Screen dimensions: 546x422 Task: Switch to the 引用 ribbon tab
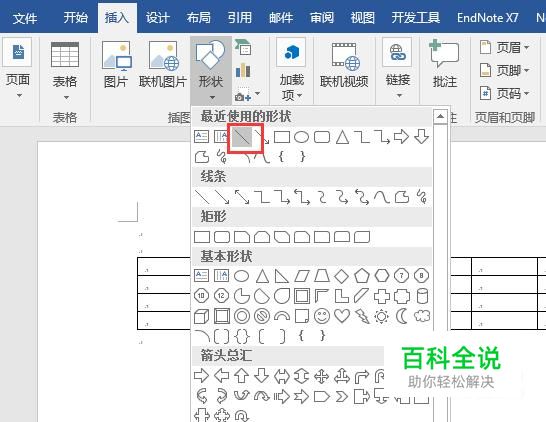(240, 18)
